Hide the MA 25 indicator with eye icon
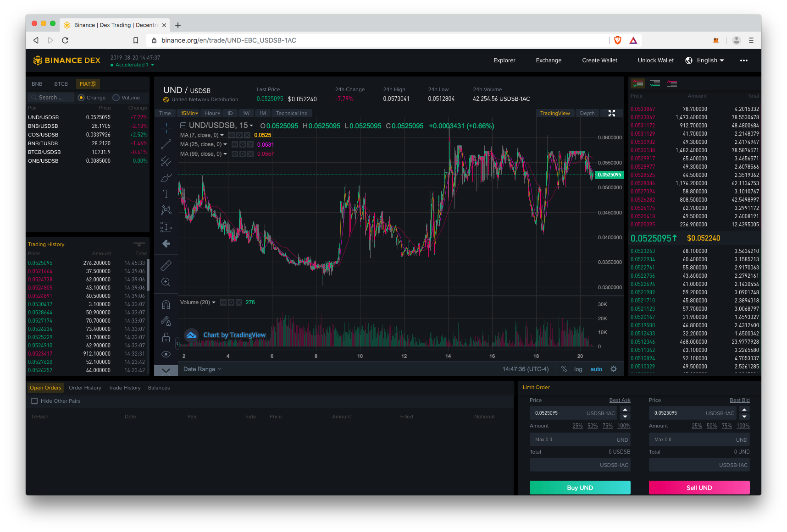This screenshot has width=787, height=532. click(x=235, y=144)
